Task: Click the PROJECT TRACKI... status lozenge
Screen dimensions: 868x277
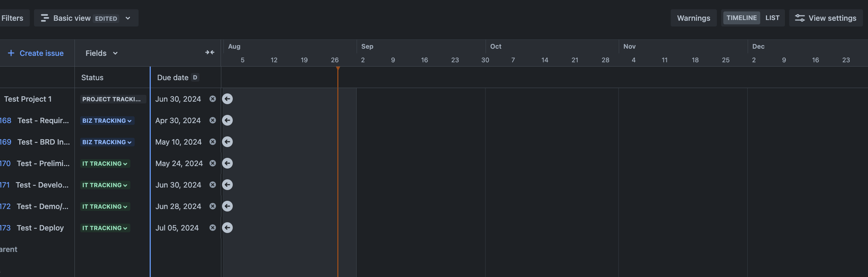Action: 113,99
